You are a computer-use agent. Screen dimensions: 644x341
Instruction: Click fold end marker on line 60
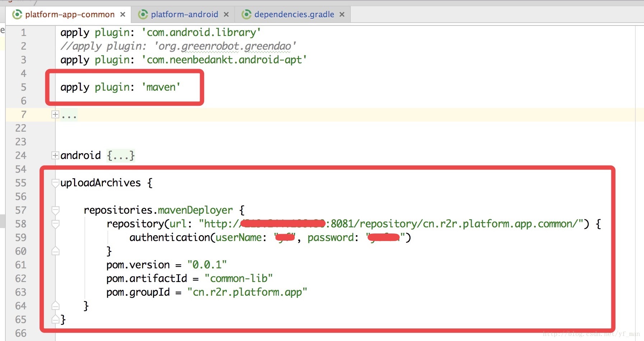[55, 251]
